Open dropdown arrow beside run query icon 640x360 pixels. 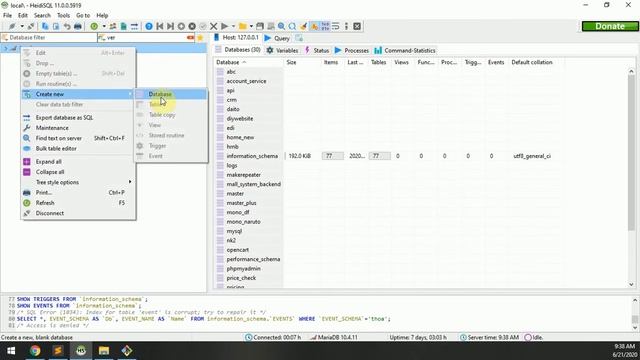pyautogui.click(x=233, y=26)
